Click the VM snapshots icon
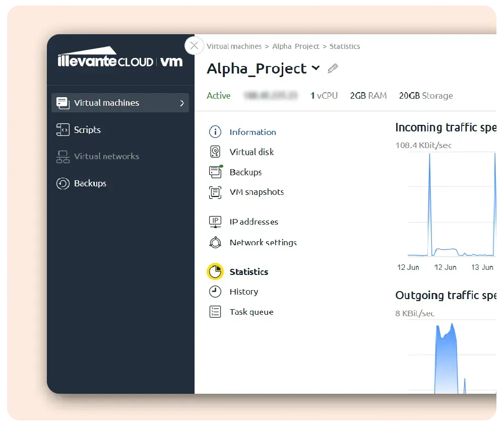Screen dimensions: 504x428 (x=215, y=192)
